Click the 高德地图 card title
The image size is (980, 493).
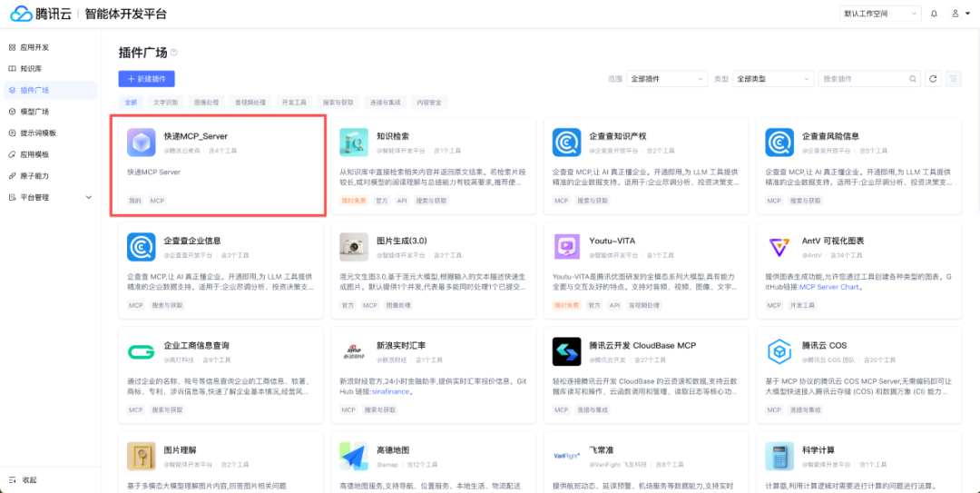393,449
